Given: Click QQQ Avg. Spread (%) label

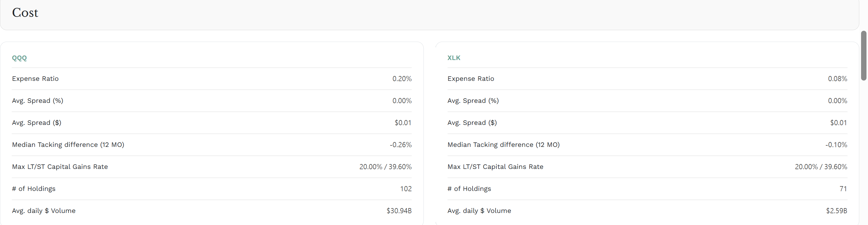Looking at the screenshot, I should click(x=37, y=100).
